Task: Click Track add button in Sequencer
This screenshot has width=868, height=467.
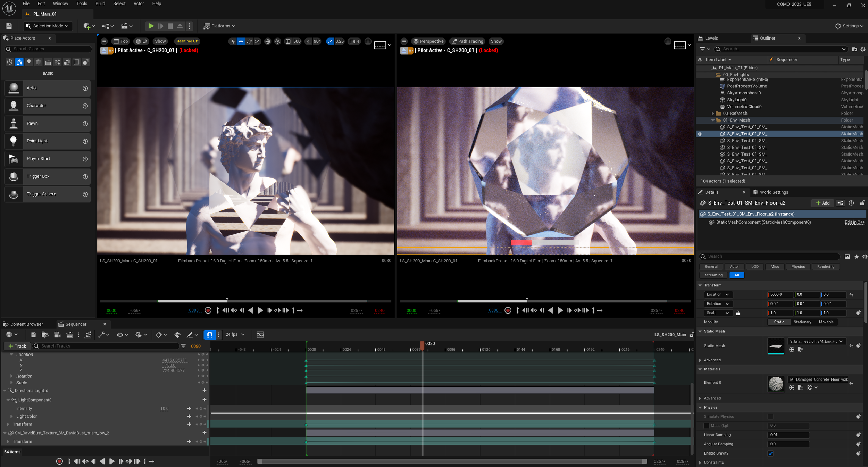Action: coord(17,346)
